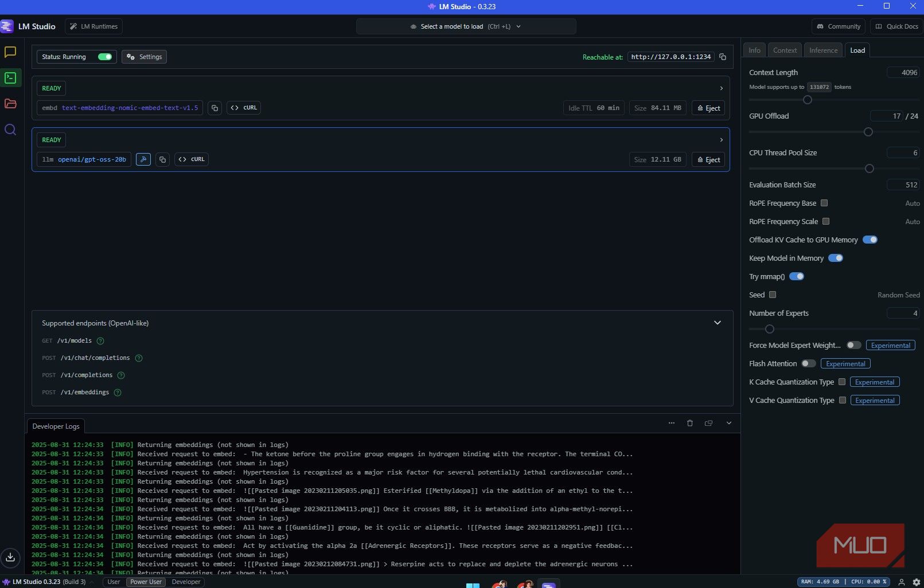924x588 pixels.
Task: Eject the openai/gpt-oss-20b model
Action: click(708, 159)
